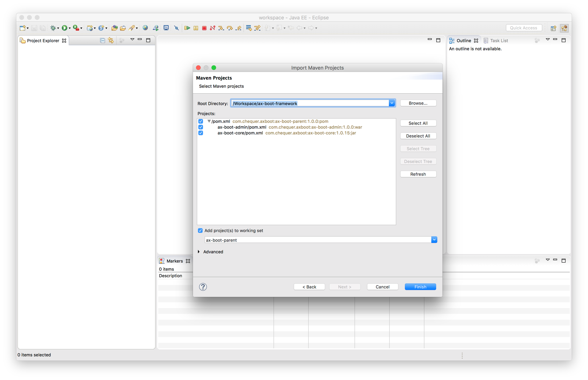Click the New Dynamic Web Project icon
This screenshot has height=380, width=588.
[89, 28]
